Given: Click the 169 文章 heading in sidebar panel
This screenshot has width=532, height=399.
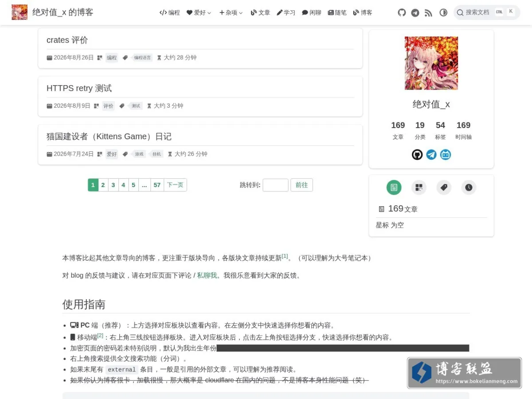Looking at the screenshot, I should (x=398, y=209).
